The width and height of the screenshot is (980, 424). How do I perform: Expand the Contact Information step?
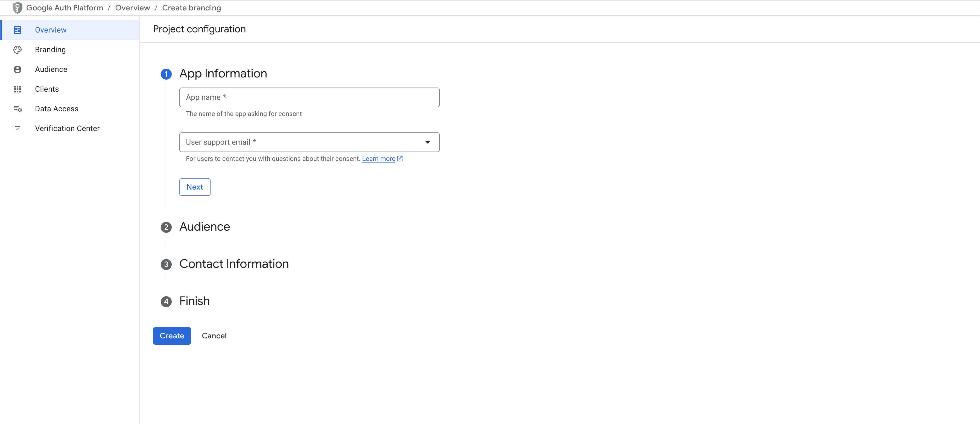(166, 264)
